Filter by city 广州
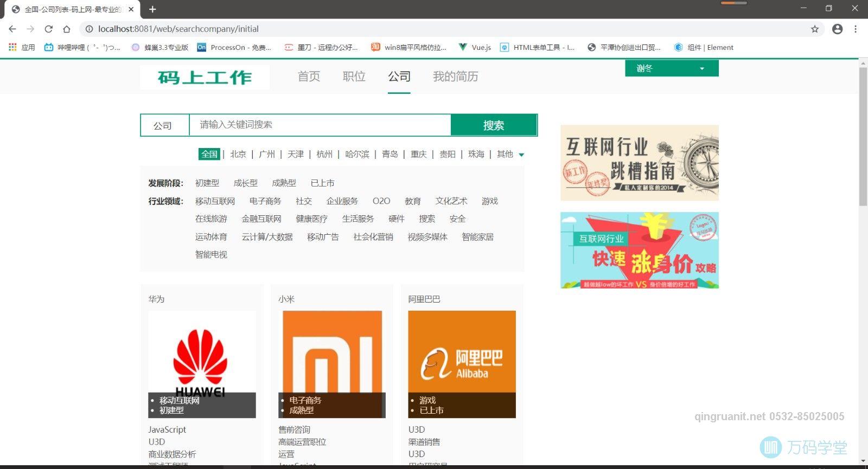Image resolution: width=868 pixels, height=469 pixels. point(267,154)
